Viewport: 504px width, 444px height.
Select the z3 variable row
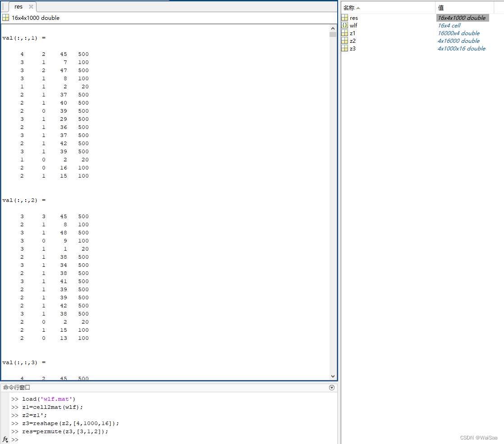pyautogui.click(x=353, y=48)
